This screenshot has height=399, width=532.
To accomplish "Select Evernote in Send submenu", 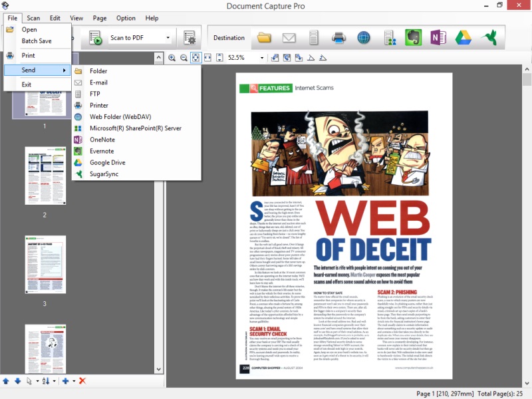I will click(136, 151).
